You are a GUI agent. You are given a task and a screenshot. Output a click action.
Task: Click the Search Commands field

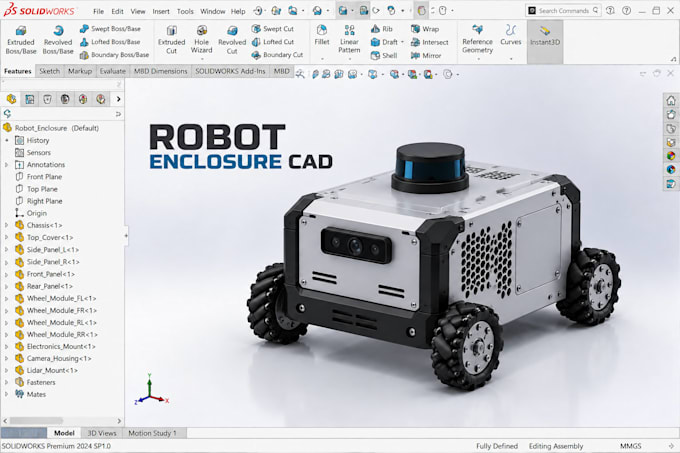tap(563, 10)
